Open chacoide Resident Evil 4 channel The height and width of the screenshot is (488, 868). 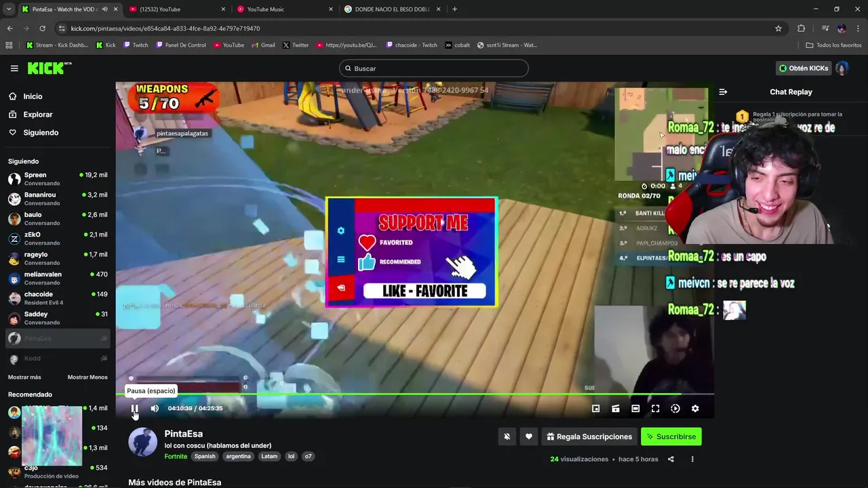pyautogui.click(x=58, y=298)
